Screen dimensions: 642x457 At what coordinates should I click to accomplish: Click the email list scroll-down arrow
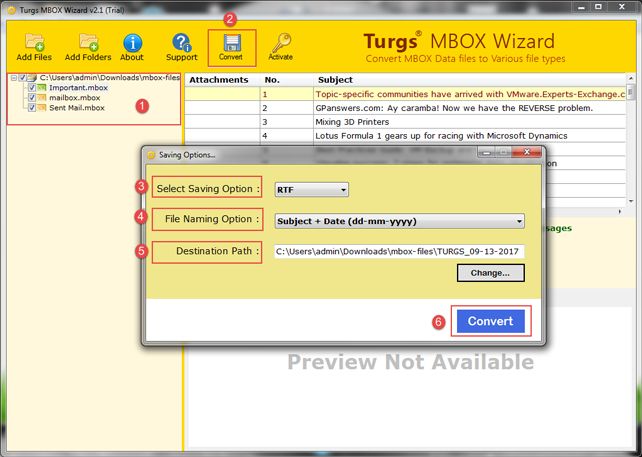point(631,201)
